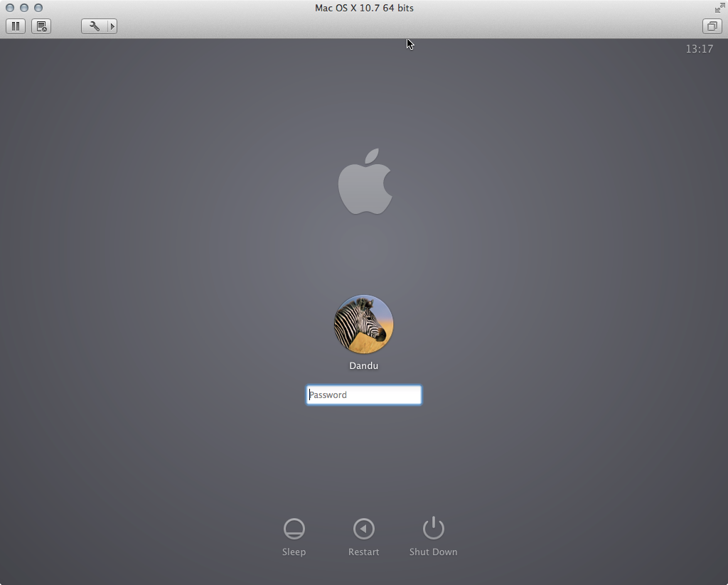The width and height of the screenshot is (728, 585).
Task: Click the Shut Down text label
Action: click(433, 552)
